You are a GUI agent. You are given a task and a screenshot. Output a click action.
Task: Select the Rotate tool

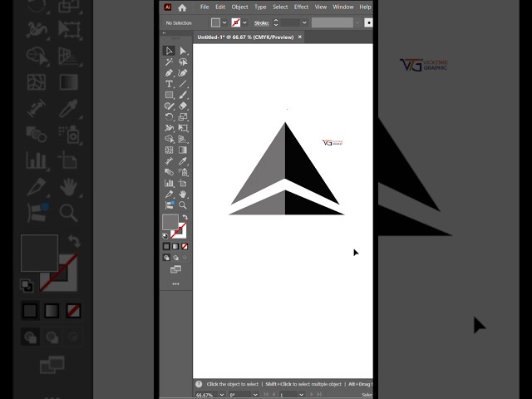point(169,117)
